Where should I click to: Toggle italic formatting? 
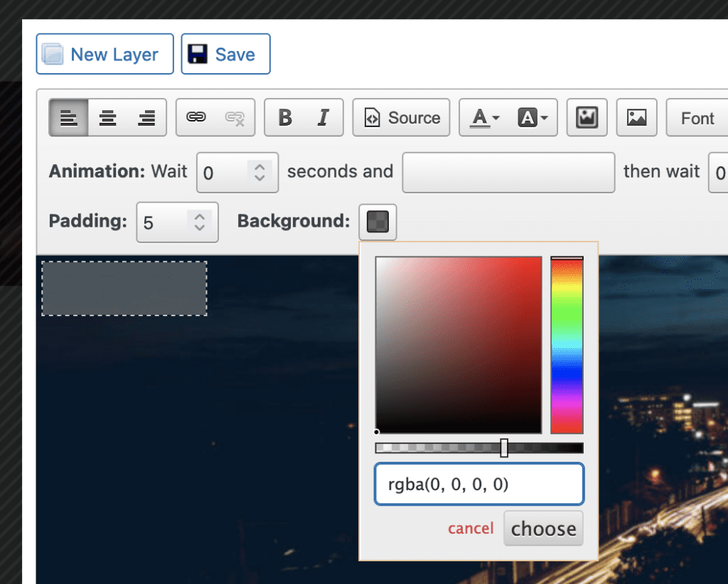[x=323, y=117]
